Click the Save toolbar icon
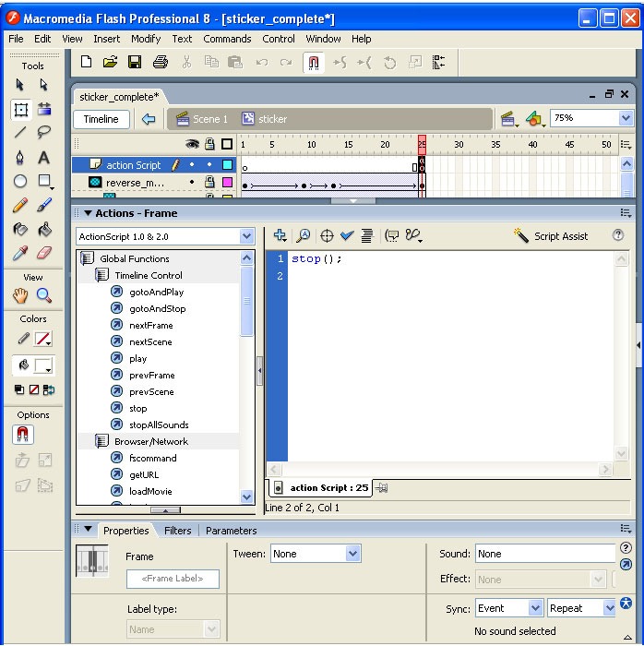644x646 pixels. coord(135,62)
